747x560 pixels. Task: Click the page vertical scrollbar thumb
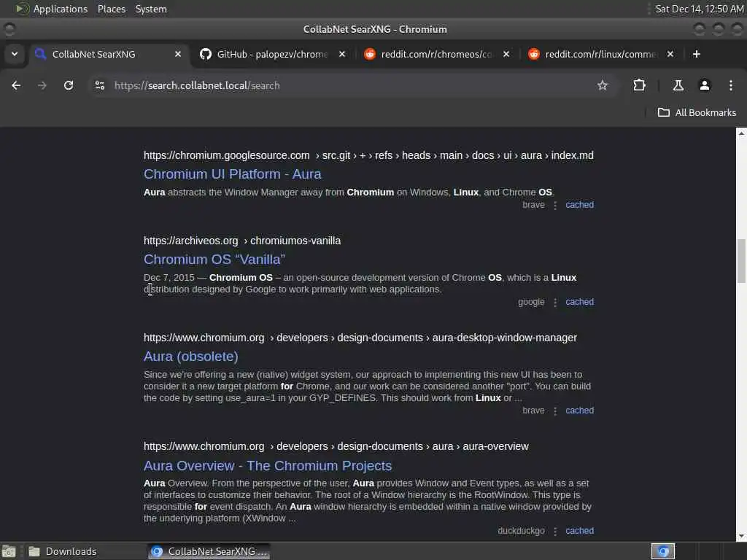click(741, 261)
